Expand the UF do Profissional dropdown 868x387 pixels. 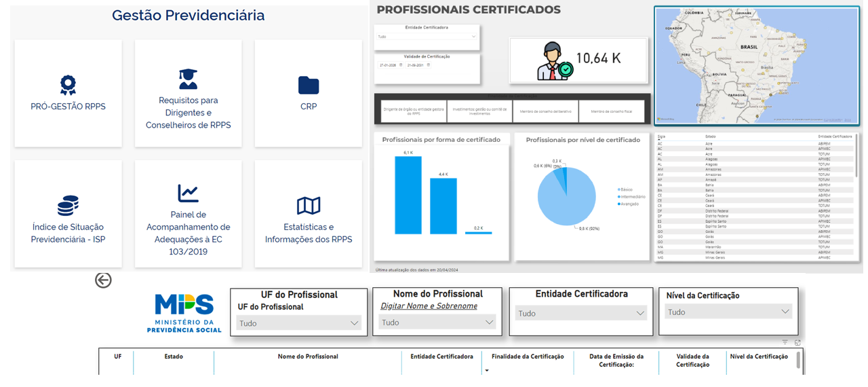click(x=298, y=323)
